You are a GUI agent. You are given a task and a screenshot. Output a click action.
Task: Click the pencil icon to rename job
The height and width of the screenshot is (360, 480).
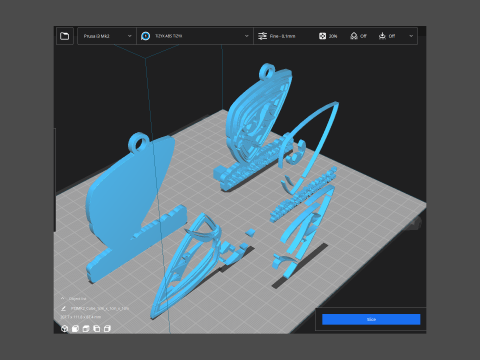click(x=63, y=309)
